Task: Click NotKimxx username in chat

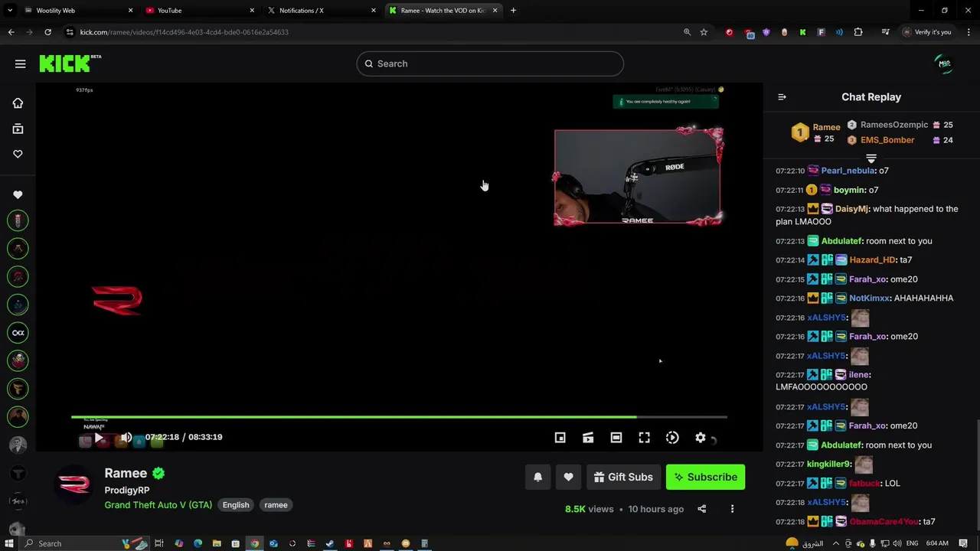Action: click(x=870, y=298)
